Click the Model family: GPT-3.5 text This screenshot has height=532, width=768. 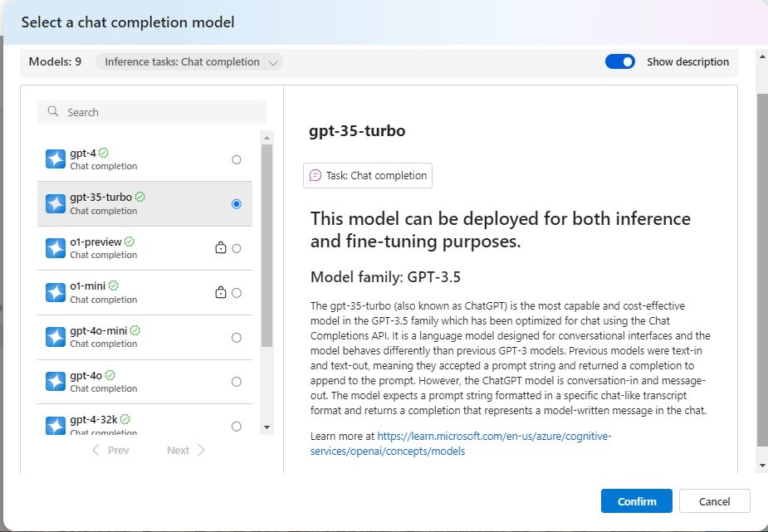click(x=385, y=277)
